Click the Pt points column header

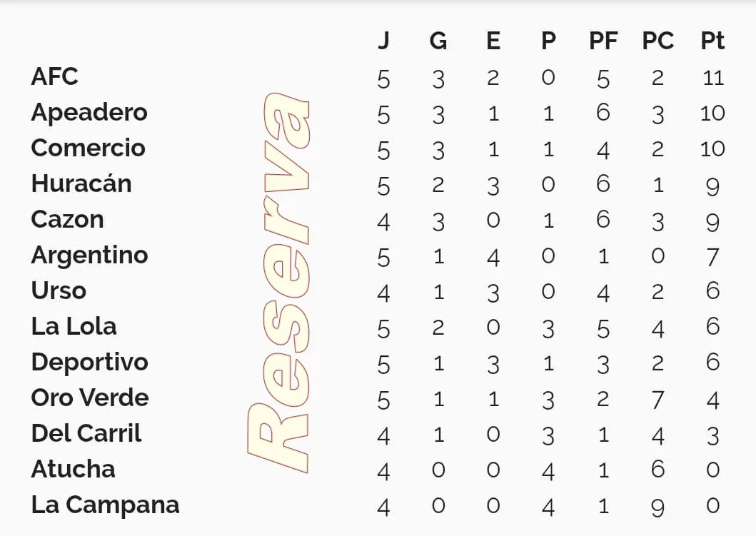point(712,41)
